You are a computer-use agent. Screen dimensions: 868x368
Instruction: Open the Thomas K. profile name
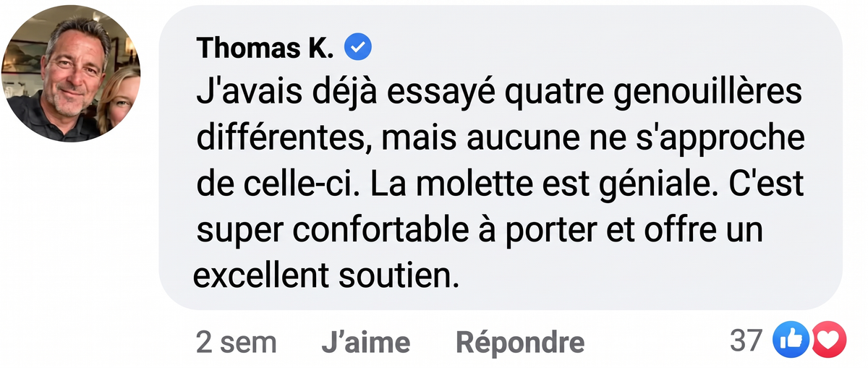pos(265,48)
